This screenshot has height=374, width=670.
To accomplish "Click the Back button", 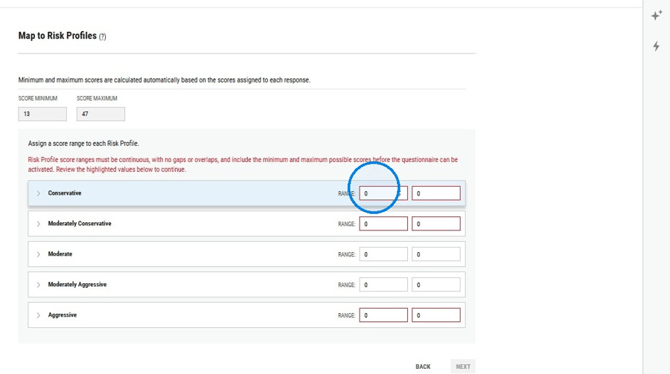I will [x=423, y=367].
